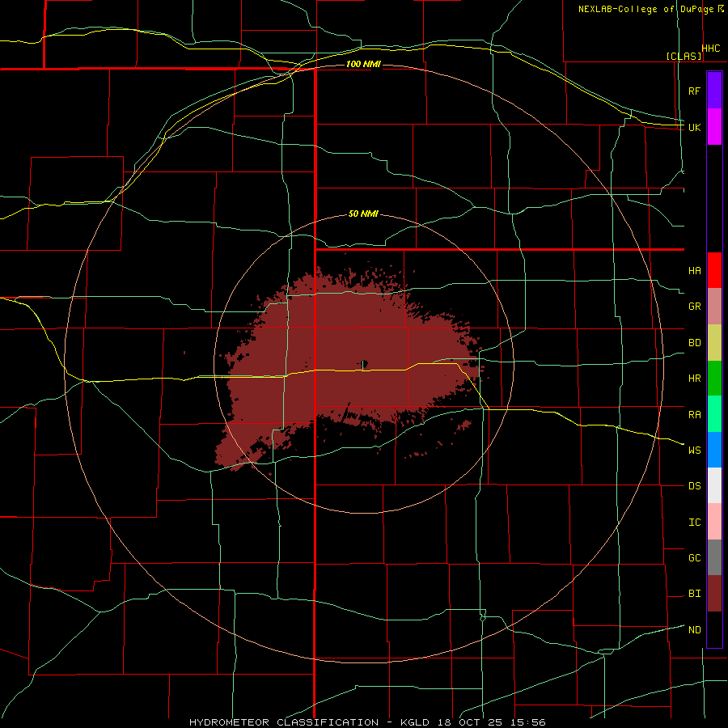Click the HHC product code label
This screenshot has width=728, height=728.
(x=710, y=49)
